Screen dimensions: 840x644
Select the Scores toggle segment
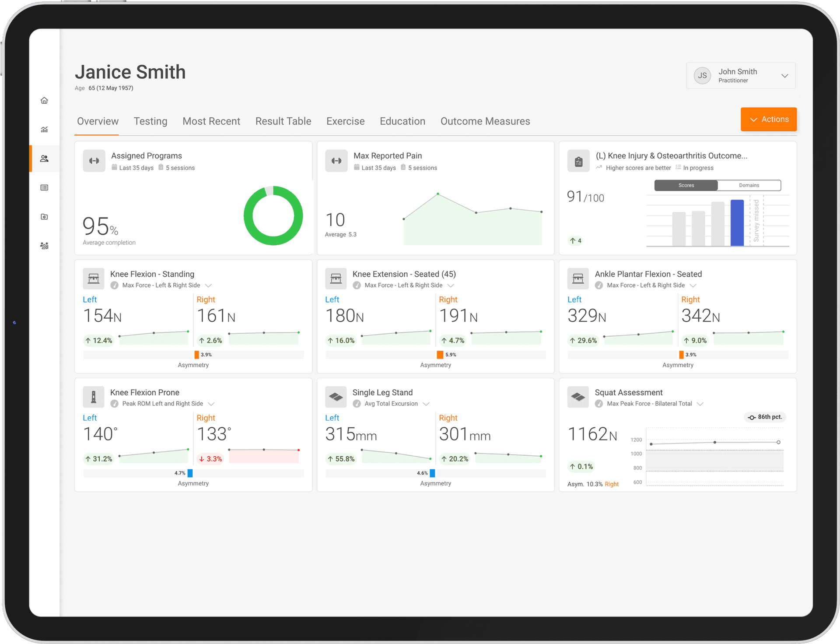click(x=686, y=185)
